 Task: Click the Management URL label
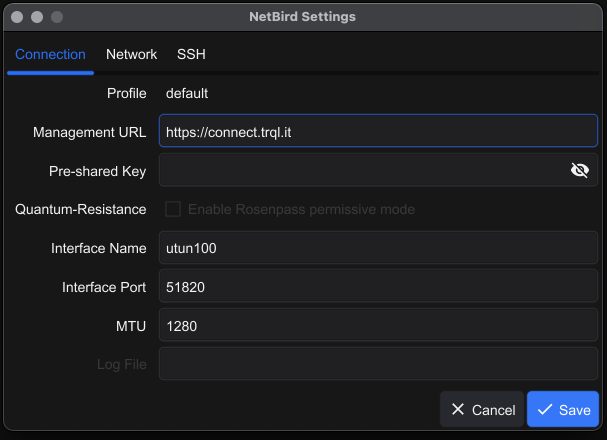coord(89,133)
